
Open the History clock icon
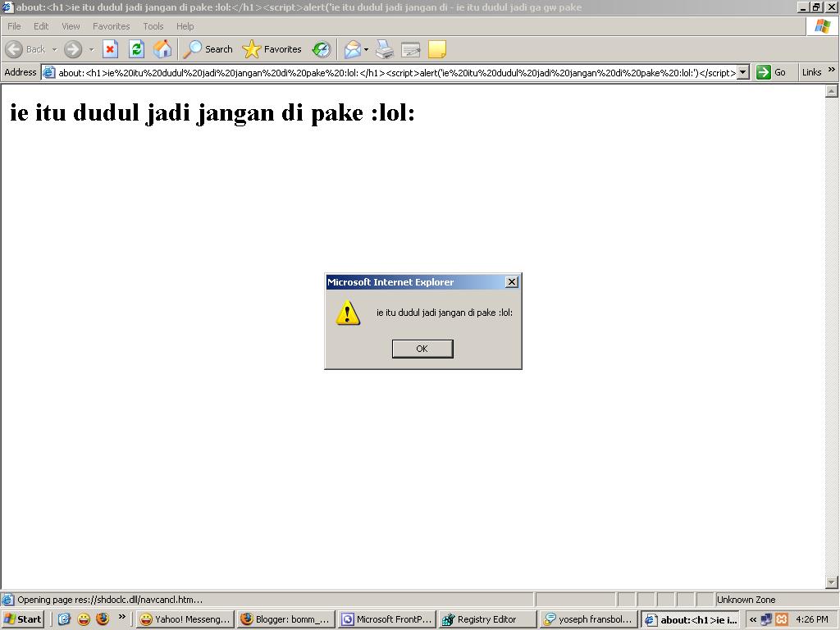pos(322,49)
